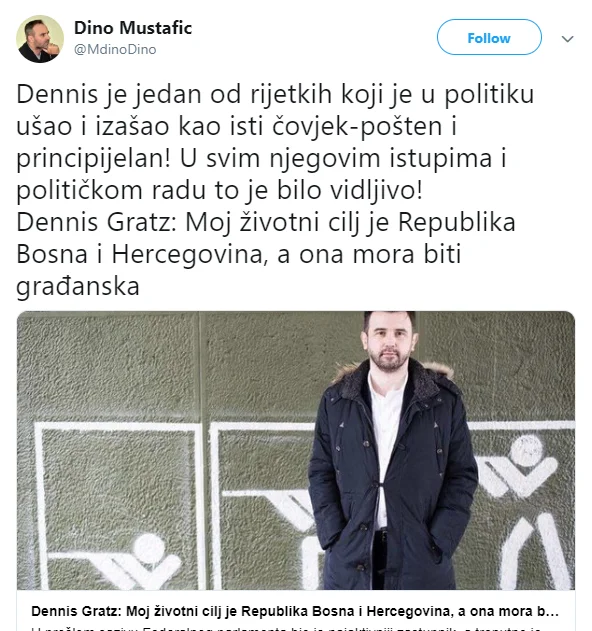The image size is (592, 631).
Task: Click the tweet line "Bosna i Hercegovina, a ona"
Action: (x=239, y=254)
